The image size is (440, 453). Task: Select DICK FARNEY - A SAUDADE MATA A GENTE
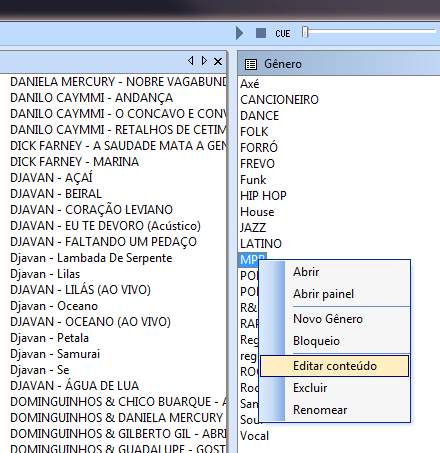pos(118,146)
